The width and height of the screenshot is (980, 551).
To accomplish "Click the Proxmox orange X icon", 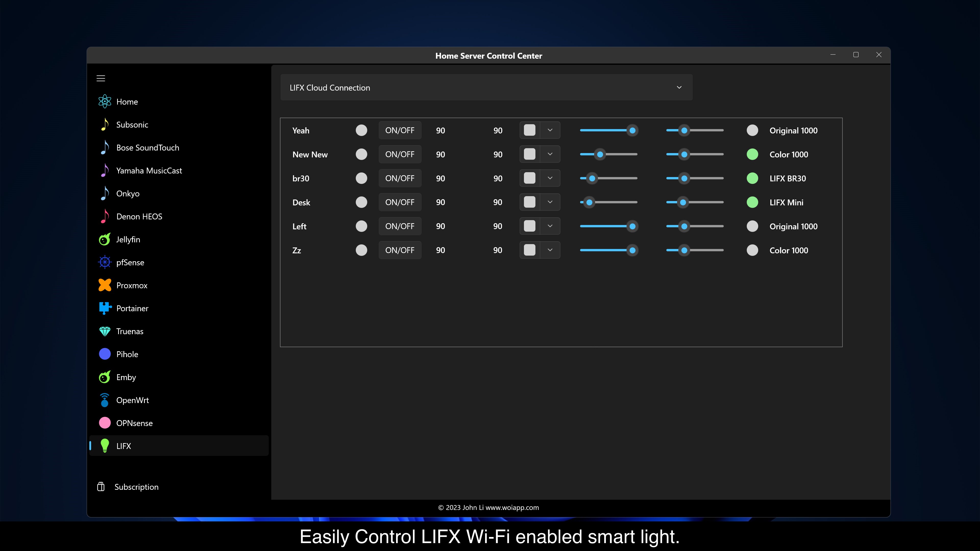I will [105, 285].
